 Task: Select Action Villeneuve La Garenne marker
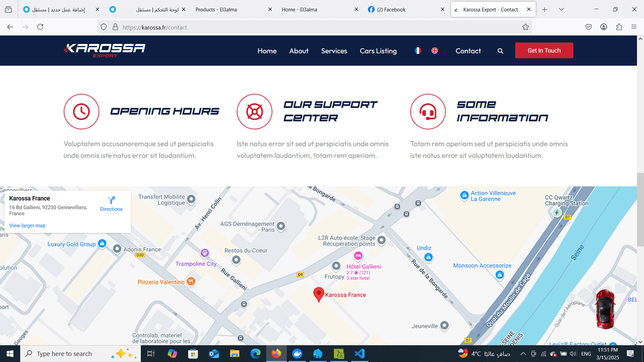pos(464,195)
